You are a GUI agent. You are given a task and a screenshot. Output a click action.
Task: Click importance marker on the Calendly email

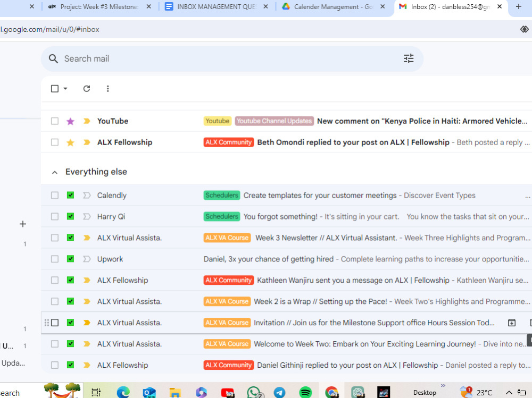[87, 195]
